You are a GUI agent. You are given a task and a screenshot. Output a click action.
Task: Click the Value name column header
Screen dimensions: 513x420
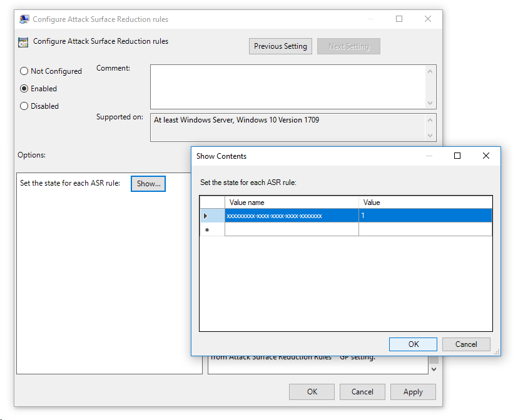[x=292, y=202]
